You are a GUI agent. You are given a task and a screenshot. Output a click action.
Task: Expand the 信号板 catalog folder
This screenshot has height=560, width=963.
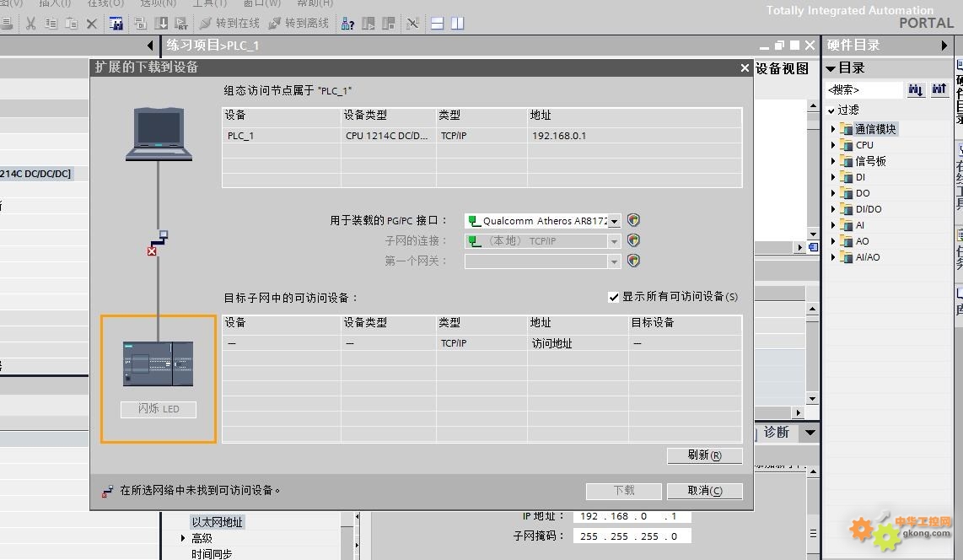[833, 161]
